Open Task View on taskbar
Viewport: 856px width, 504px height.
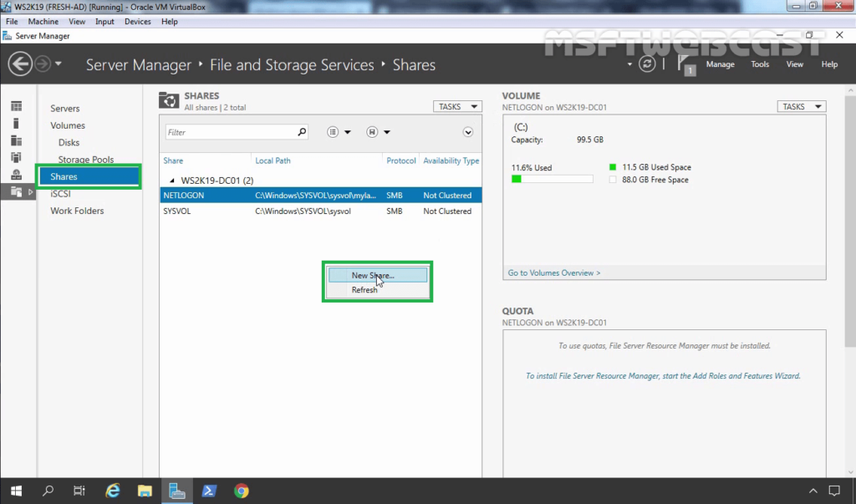[x=79, y=491]
